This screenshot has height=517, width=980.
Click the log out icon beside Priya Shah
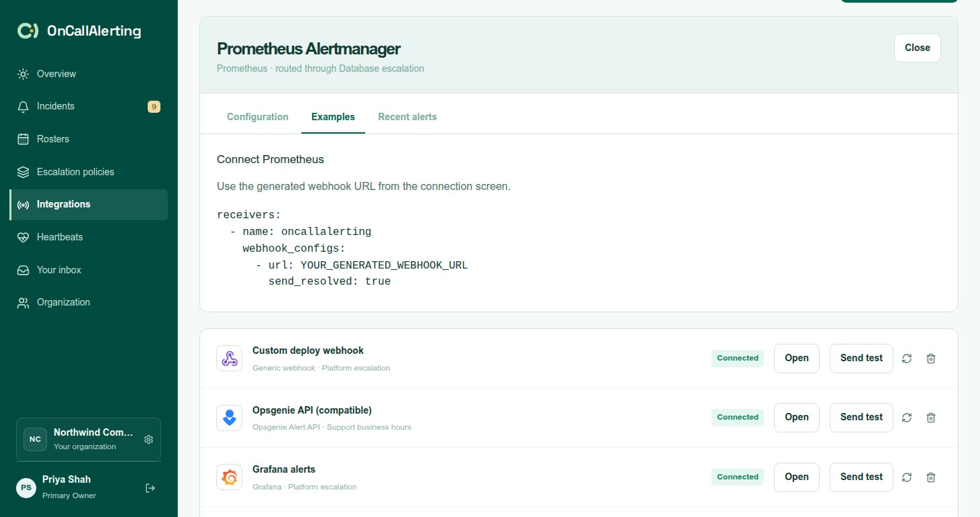tap(150, 488)
